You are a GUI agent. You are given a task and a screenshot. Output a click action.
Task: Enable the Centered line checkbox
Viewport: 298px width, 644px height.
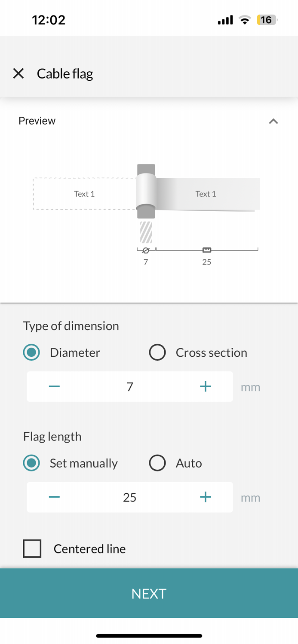(32, 548)
